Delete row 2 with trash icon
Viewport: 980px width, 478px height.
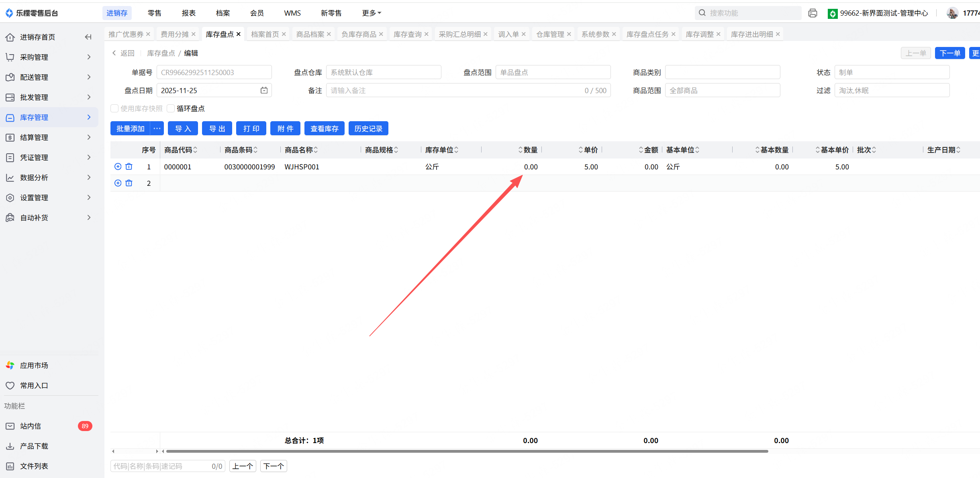coord(129,183)
